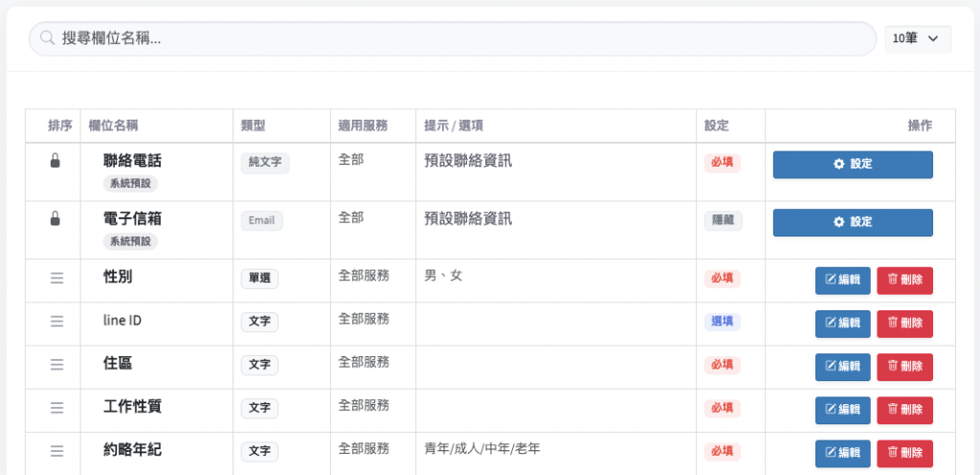This screenshot has height=475, width=980.
Task: Click the 純文字 type badge
Action: (x=265, y=163)
